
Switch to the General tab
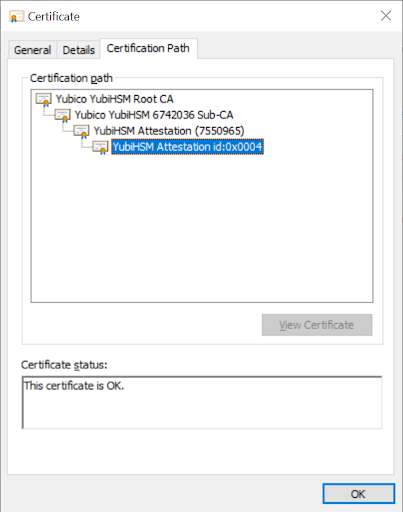tap(33, 50)
